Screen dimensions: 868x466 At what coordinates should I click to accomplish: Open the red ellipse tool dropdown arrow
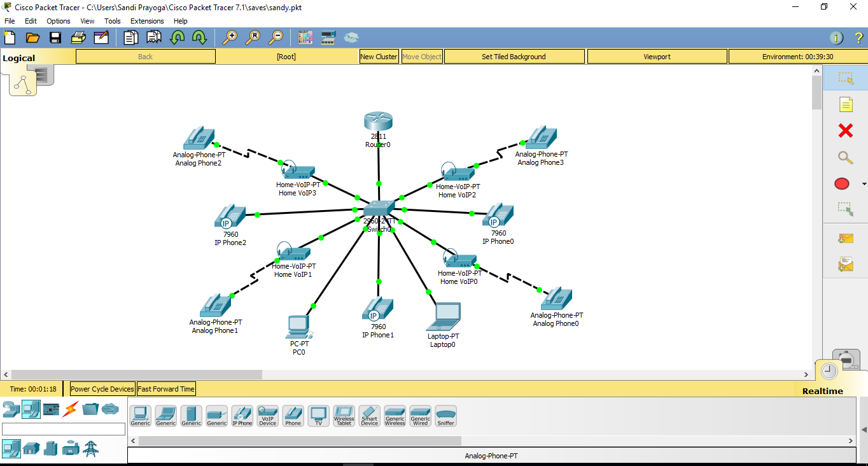click(864, 184)
